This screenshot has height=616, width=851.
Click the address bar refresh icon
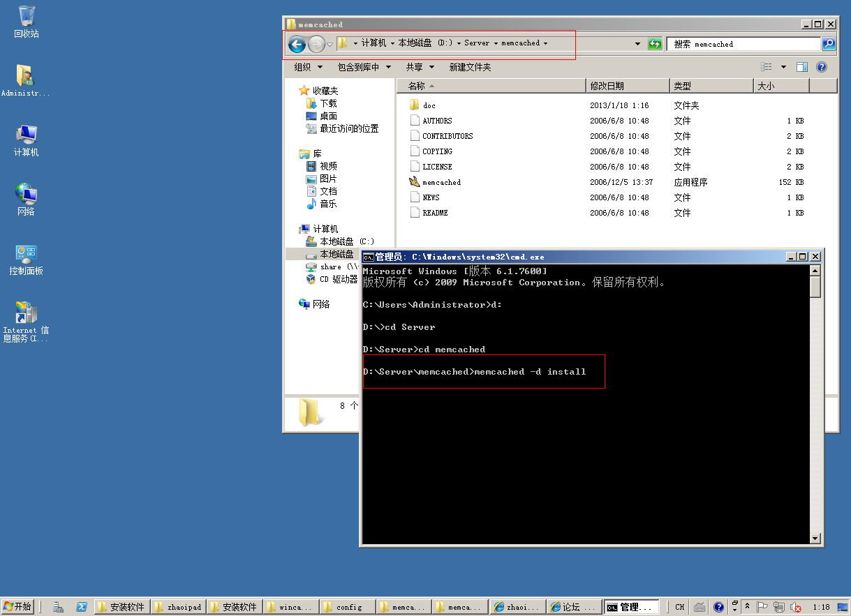pyautogui.click(x=655, y=44)
